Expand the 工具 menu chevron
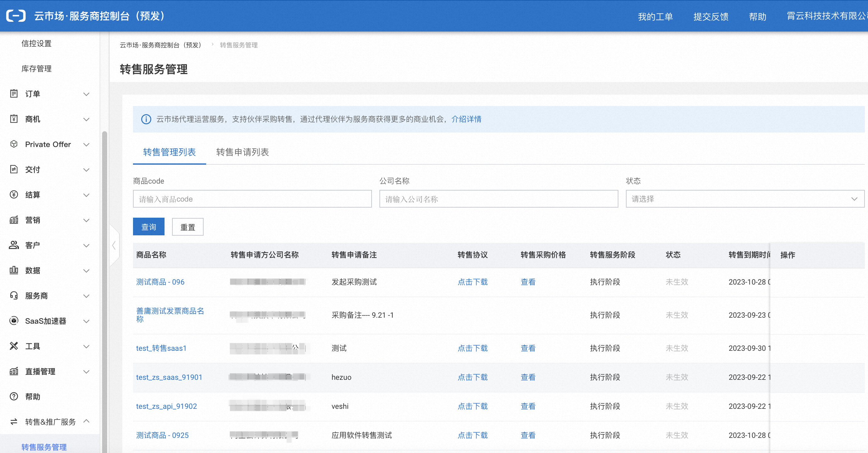 click(x=86, y=346)
